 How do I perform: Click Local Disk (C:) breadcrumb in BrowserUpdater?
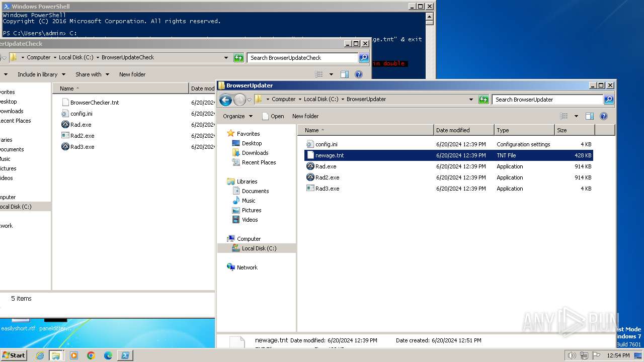click(x=321, y=100)
